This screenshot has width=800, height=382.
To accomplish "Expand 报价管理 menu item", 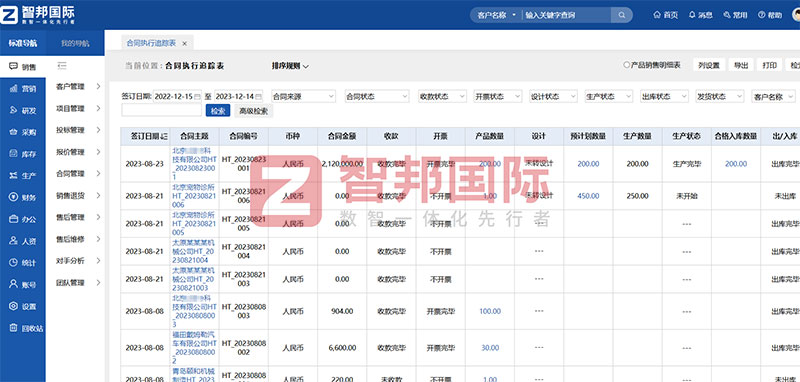I will [78, 152].
